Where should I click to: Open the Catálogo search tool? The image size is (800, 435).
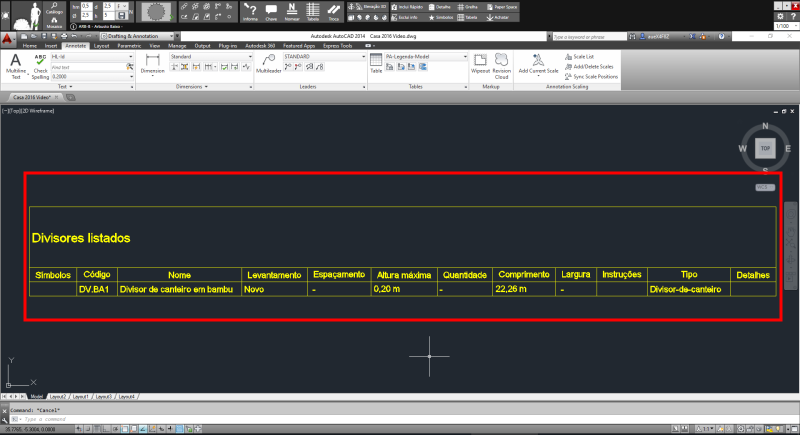tap(54, 8)
